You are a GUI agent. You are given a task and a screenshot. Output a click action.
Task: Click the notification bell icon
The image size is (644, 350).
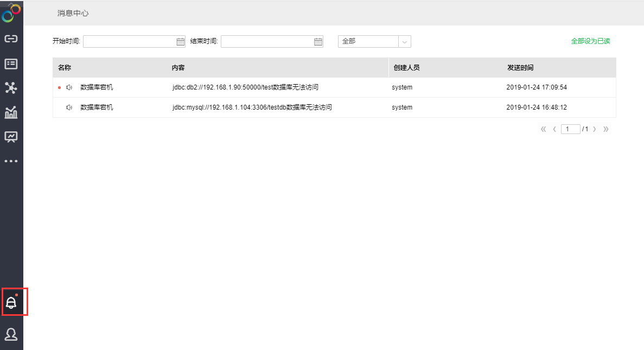(11, 303)
